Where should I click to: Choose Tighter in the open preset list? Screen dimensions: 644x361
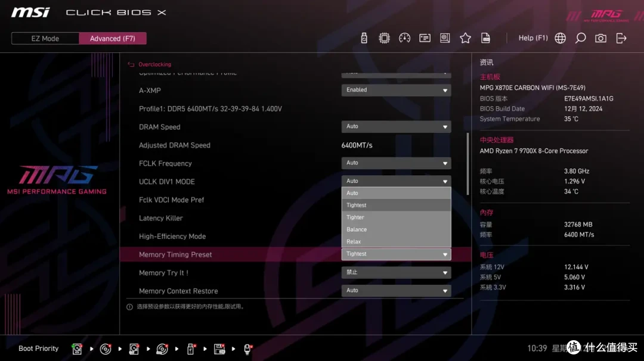tap(396, 217)
